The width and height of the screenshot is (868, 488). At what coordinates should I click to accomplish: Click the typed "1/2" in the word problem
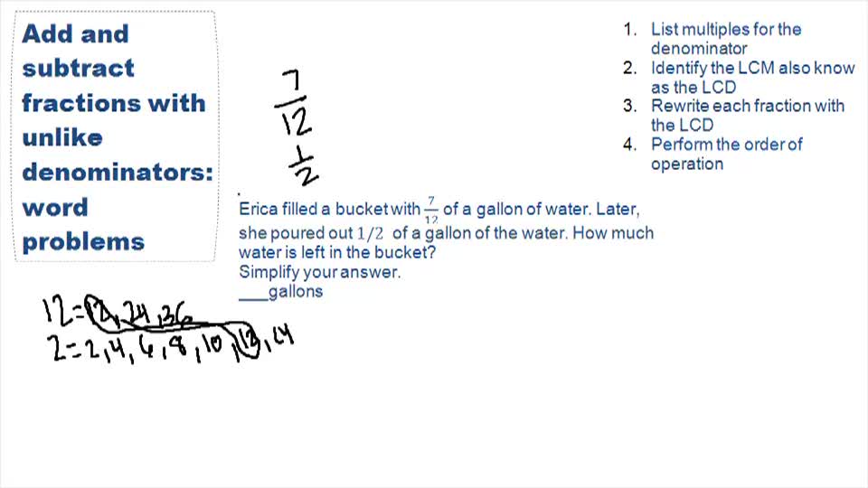372,232
